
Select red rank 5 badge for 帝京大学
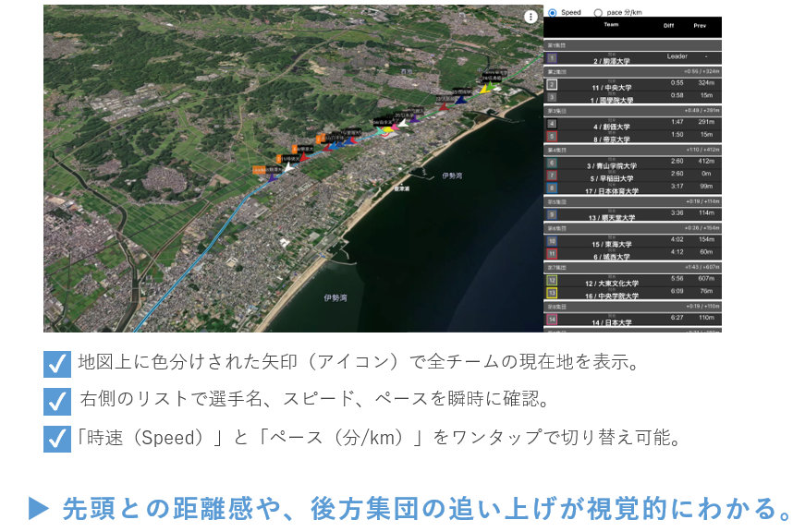click(552, 137)
